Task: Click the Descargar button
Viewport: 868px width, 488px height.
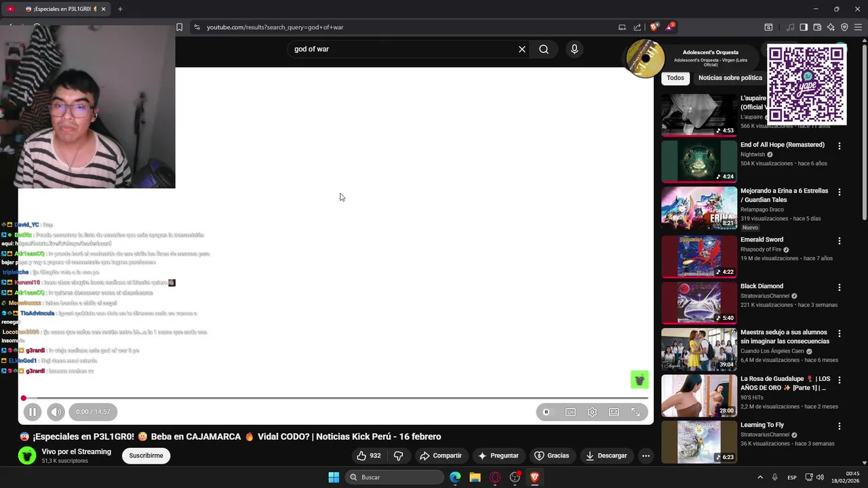Action: 607,455
